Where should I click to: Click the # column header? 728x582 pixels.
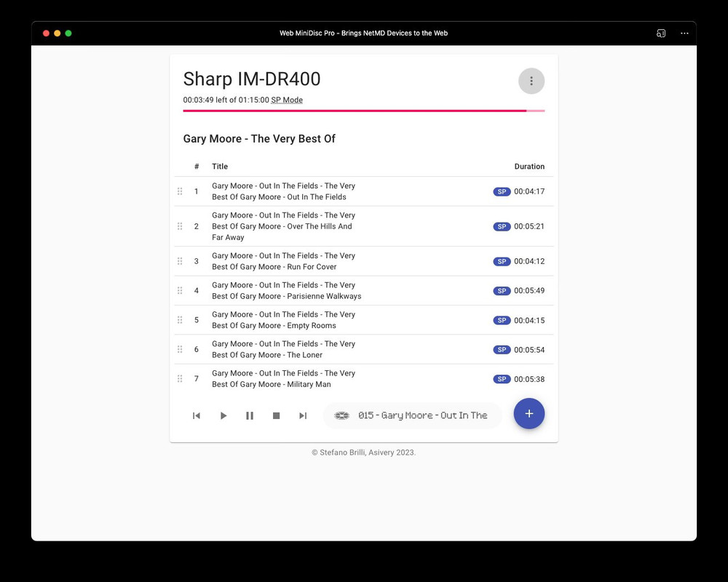pos(197,166)
